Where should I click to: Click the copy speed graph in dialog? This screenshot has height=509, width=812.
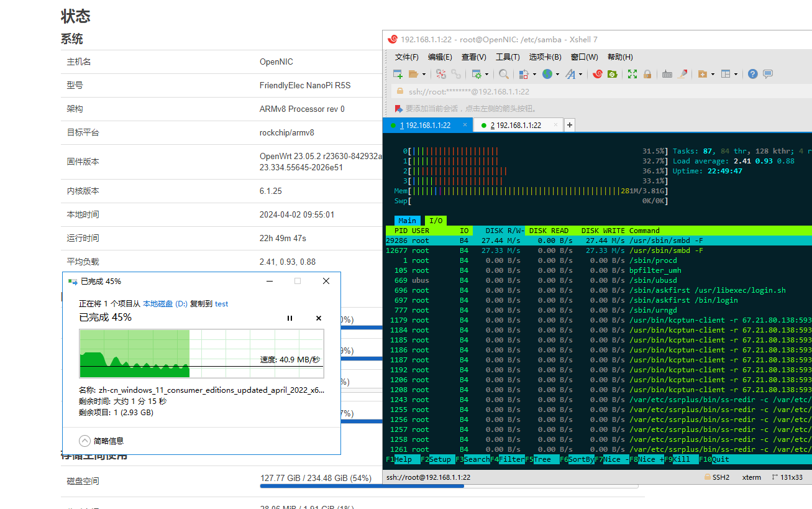pyautogui.click(x=201, y=354)
